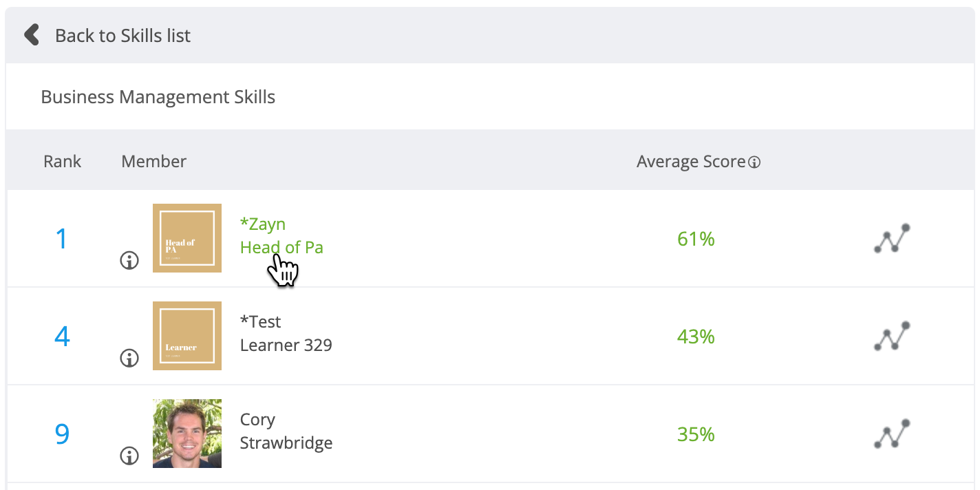View the trend graph icon for Zayn
980x490 pixels.
(x=892, y=238)
